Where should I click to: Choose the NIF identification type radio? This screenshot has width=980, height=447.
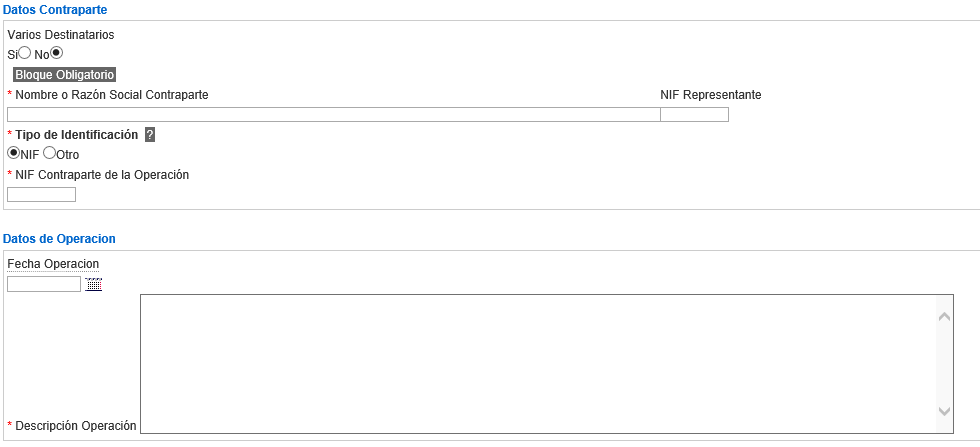12,153
